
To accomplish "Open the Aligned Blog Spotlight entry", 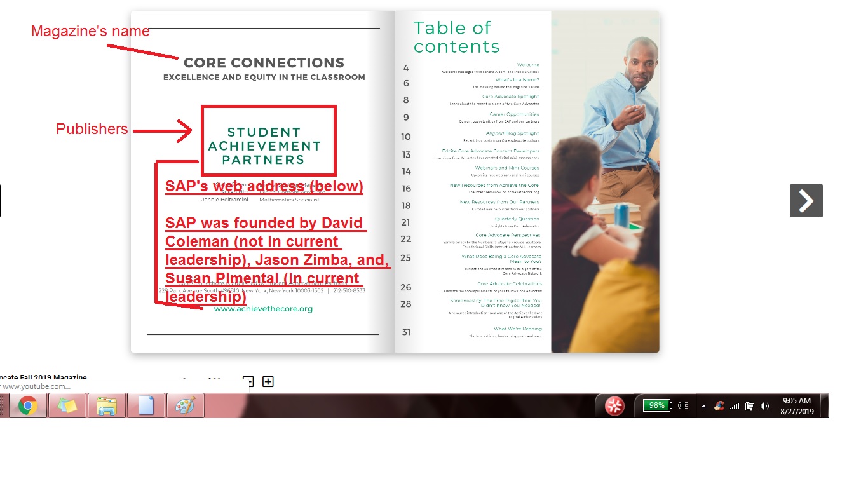I will pos(512,133).
